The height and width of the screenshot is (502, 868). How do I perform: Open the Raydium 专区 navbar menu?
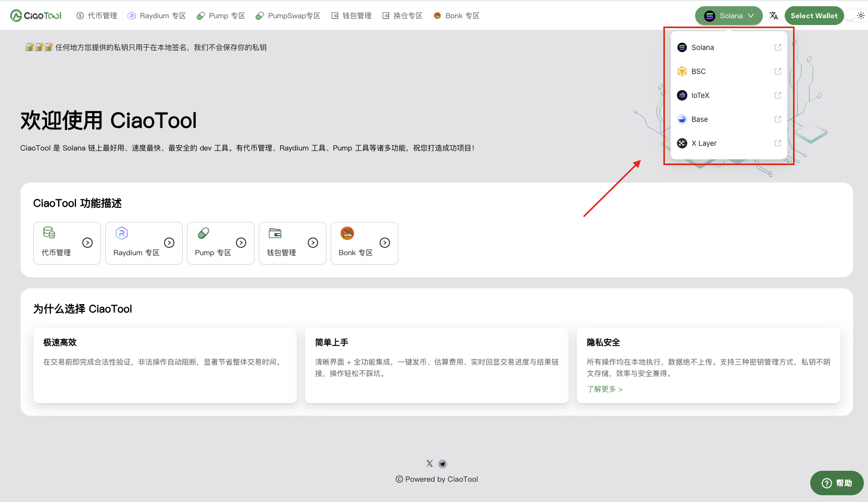click(x=157, y=16)
